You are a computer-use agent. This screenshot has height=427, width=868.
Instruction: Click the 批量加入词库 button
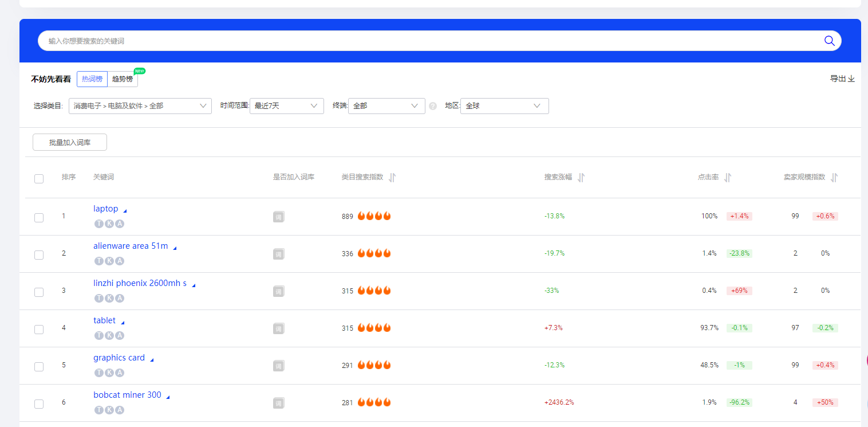click(x=70, y=143)
